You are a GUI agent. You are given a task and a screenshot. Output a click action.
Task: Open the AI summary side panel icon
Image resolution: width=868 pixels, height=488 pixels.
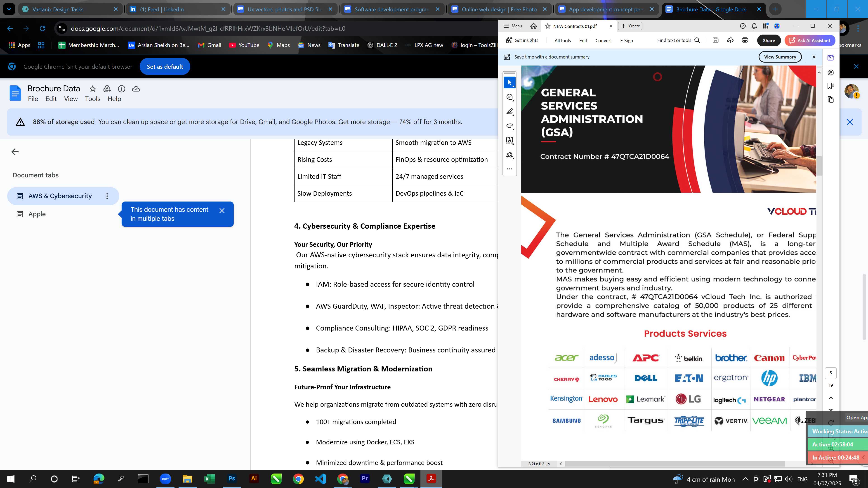coord(831,58)
